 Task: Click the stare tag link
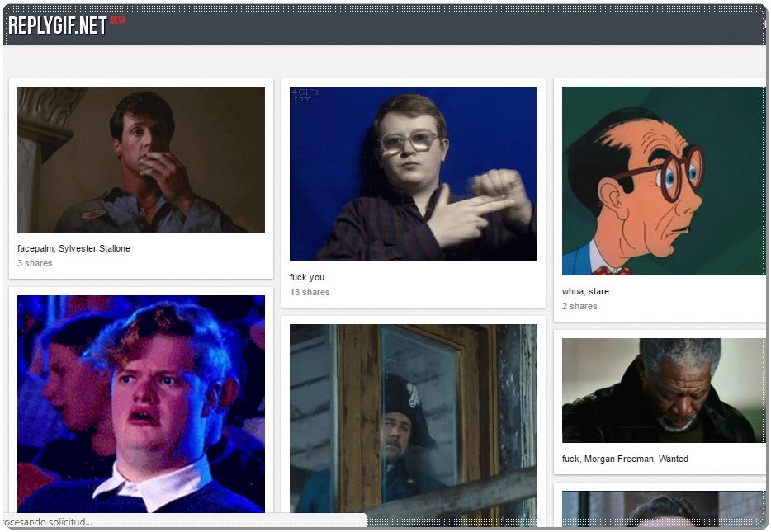pyautogui.click(x=599, y=291)
